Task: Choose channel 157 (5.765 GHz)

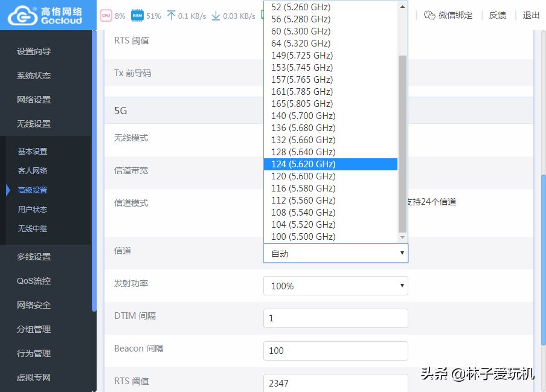Action: pos(330,79)
